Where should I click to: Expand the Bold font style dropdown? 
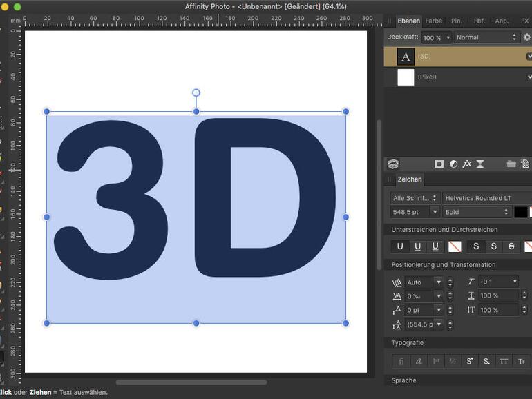[477, 212]
